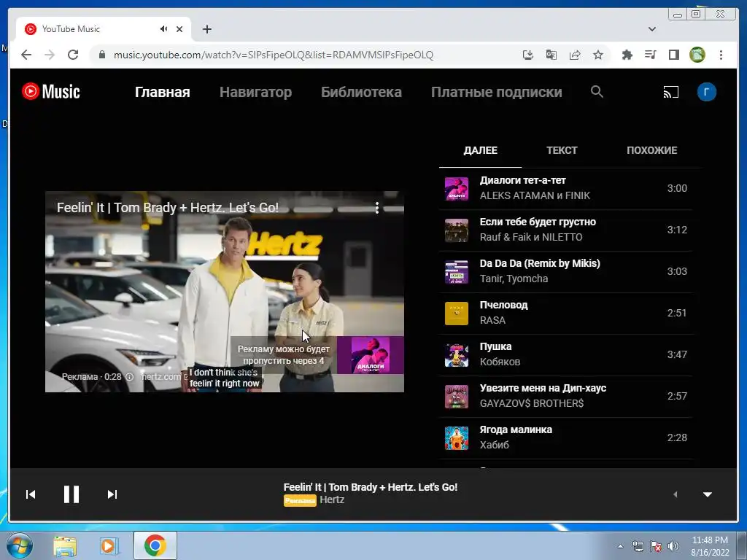
Task: Open Chrome extensions puzzle icon
Action: 627,55
